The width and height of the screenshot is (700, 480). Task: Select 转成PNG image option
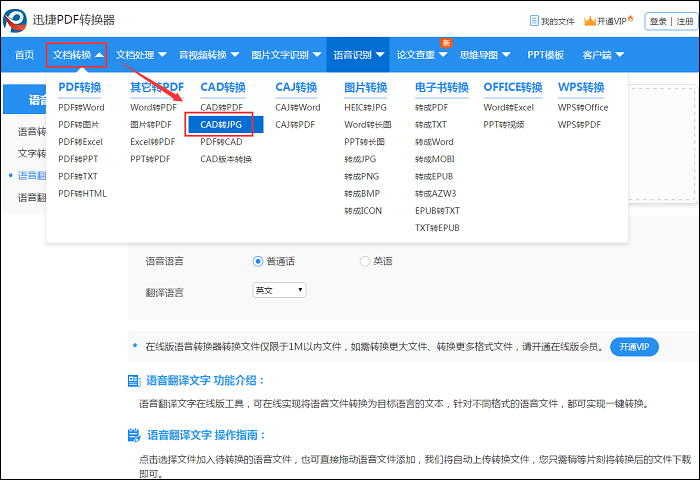point(362,176)
